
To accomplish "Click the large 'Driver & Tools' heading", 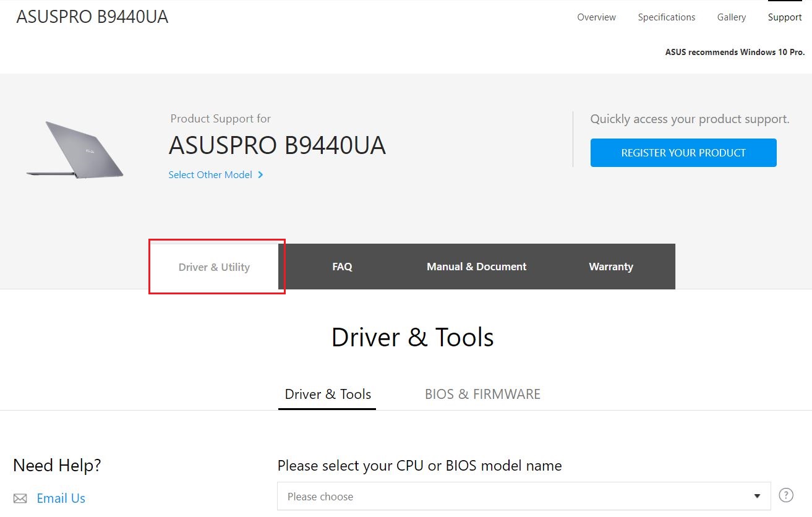I will pos(412,338).
